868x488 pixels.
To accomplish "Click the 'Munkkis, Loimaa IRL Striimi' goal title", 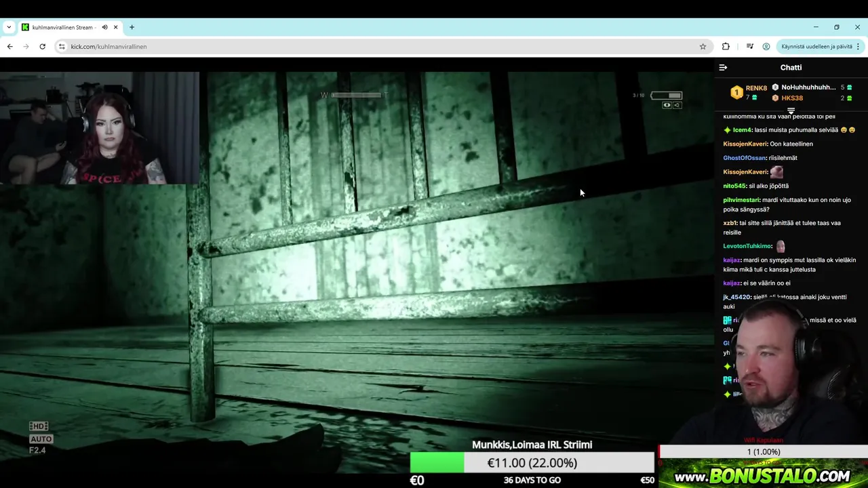I will (x=532, y=445).
